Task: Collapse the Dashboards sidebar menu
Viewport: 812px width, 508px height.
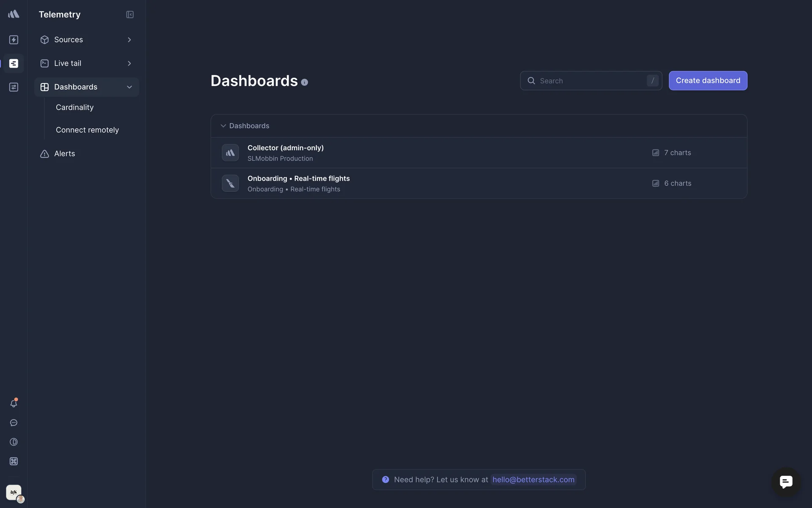Action: click(129, 87)
